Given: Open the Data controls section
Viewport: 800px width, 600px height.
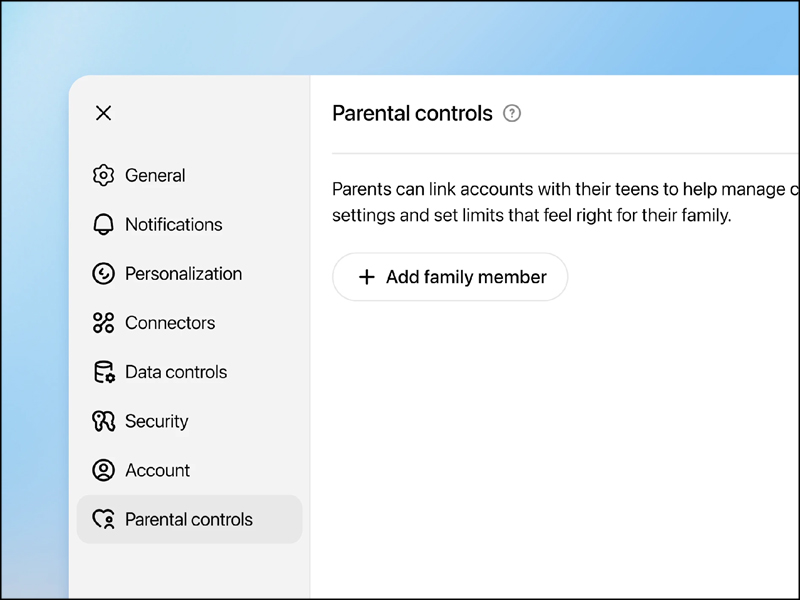Looking at the screenshot, I should point(176,372).
